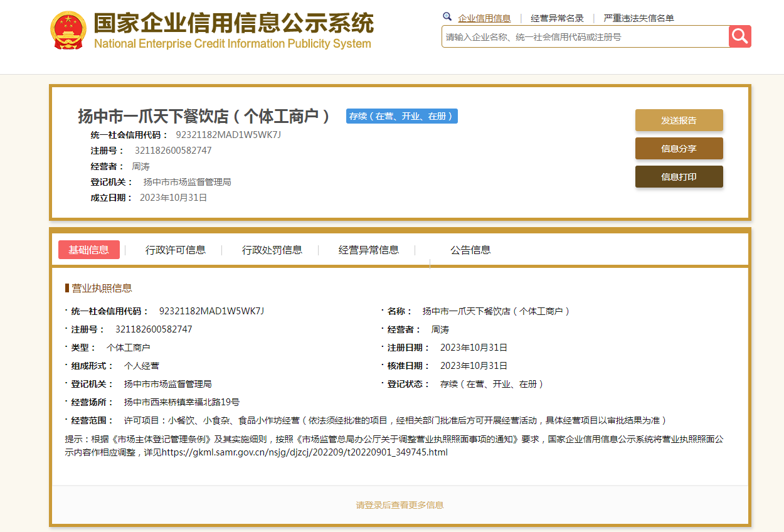Viewport: 784px width, 532px height.
Task: Click the 类型 value 个体工商户
Action: pyautogui.click(x=128, y=348)
